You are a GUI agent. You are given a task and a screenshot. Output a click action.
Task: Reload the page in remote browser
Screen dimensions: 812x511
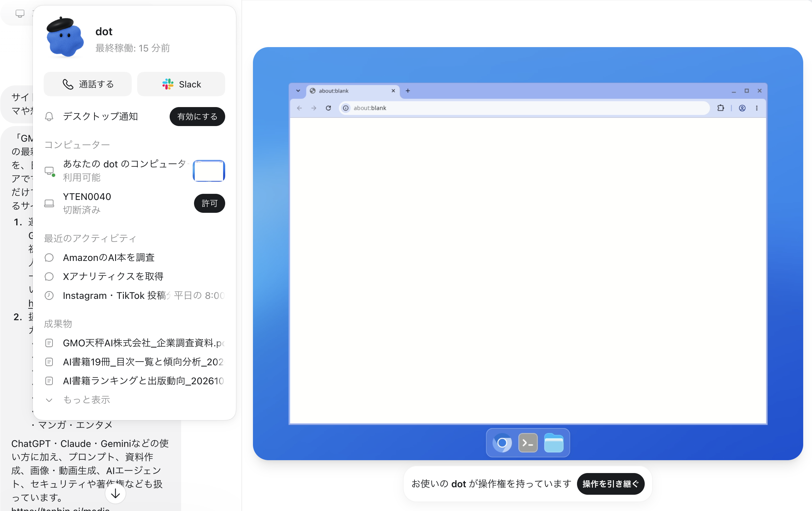click(328, 108)
